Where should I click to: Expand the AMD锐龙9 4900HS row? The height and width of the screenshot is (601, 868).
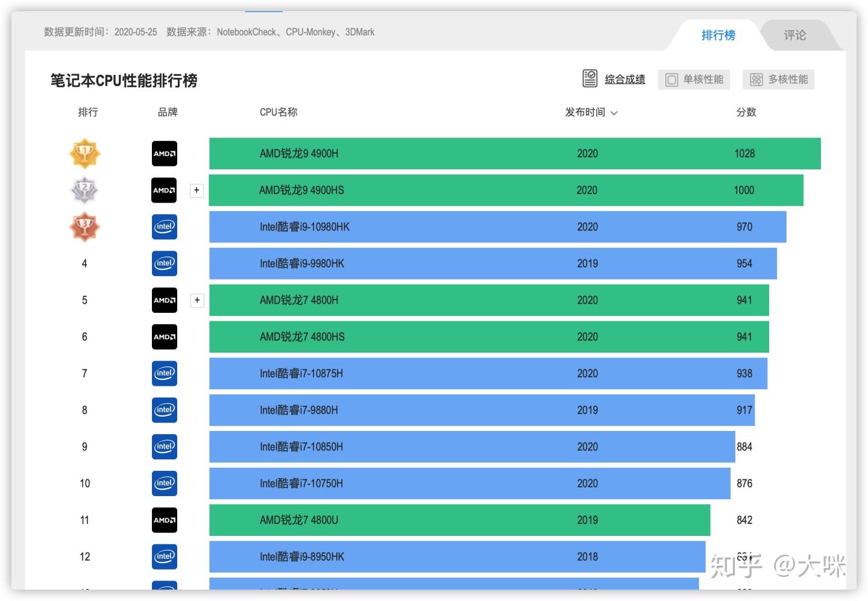point(197,190)
